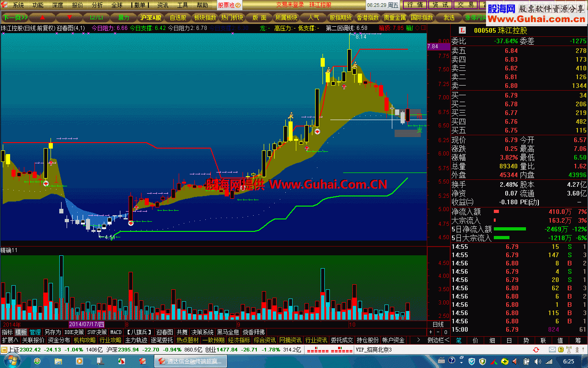Click the date marker 2014/07/17/四
The width and height of the screenshot is (588, 368).
86,324
